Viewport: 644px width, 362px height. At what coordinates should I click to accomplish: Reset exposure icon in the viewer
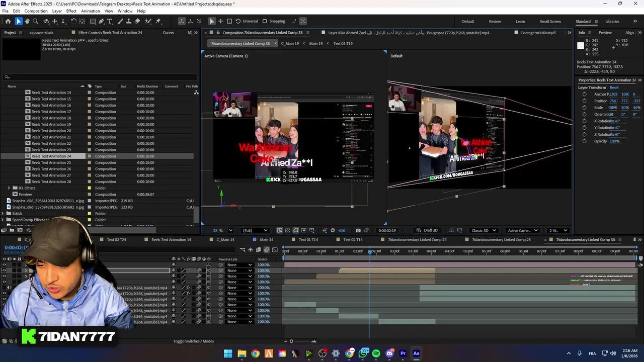click(332, 230)
